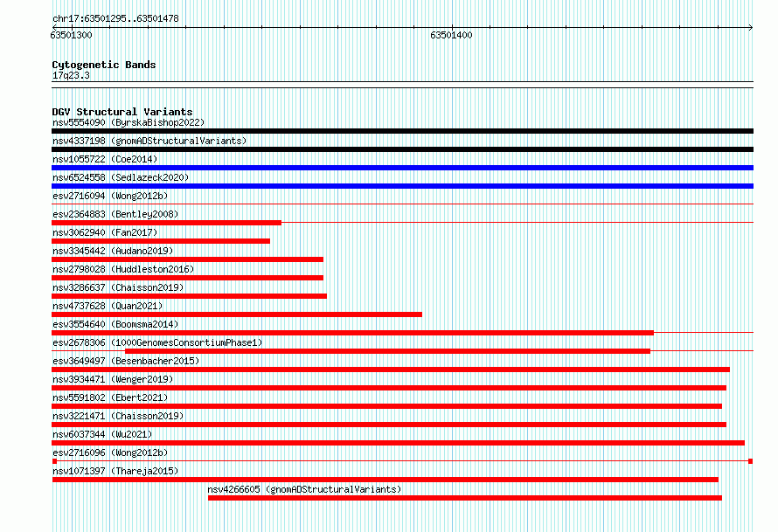Open the esv2678306 (1000GenomesConsortiumPhase1) label
Screen dimensions: 778x532
157,342
